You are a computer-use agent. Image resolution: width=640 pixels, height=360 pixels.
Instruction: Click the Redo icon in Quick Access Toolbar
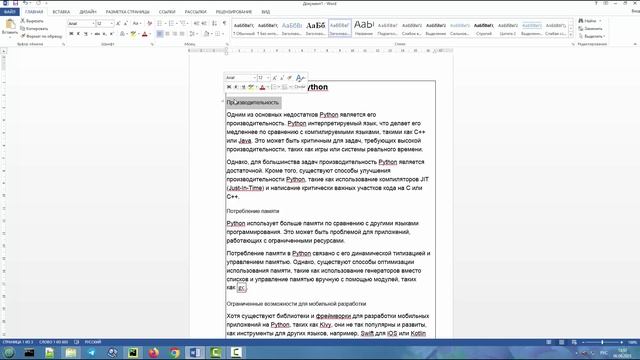(x=38, y=3)
